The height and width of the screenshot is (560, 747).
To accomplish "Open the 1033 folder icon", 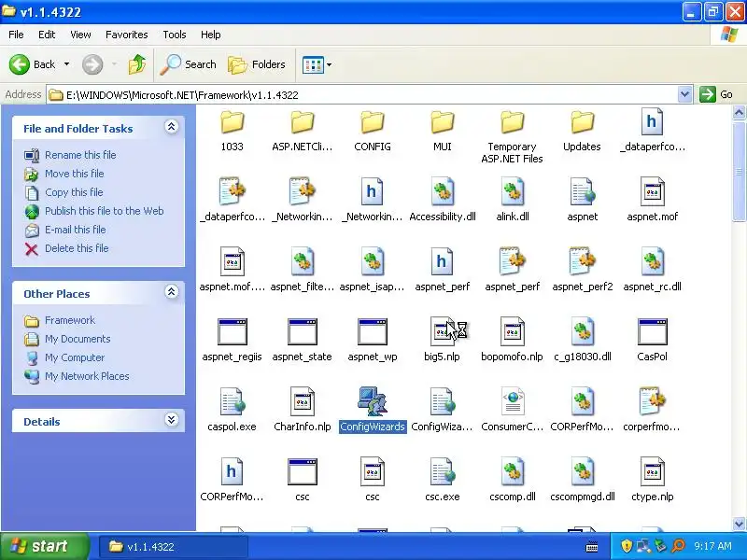I will pyautogui.click(x=232, y=123).
